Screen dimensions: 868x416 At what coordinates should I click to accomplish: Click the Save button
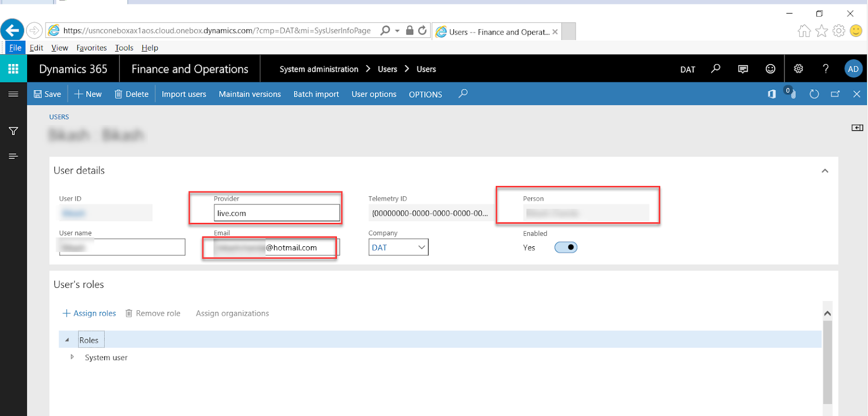click(x=47, y=94)
